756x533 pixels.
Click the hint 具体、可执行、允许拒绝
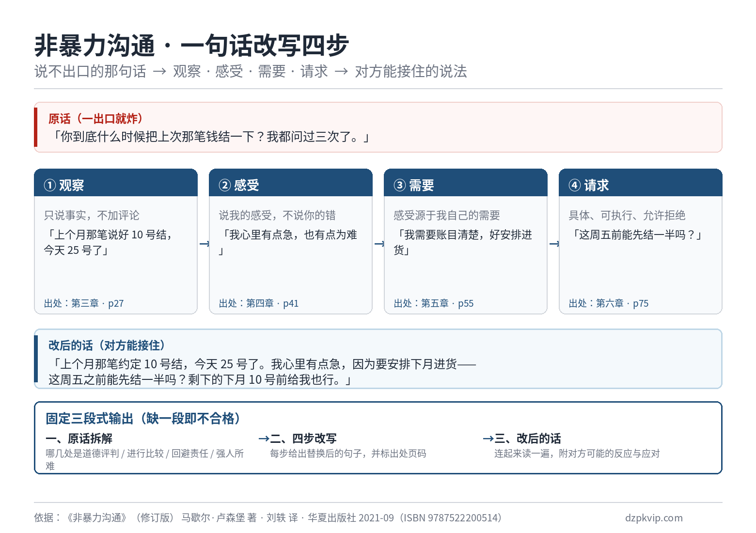coord(627,215)
